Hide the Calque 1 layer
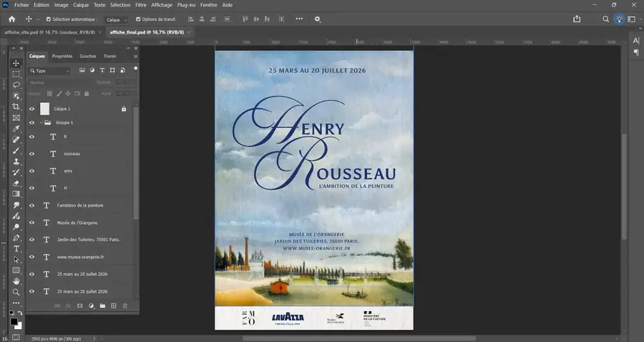Screen dimensions: 644x342 click(x=31, y=109)
